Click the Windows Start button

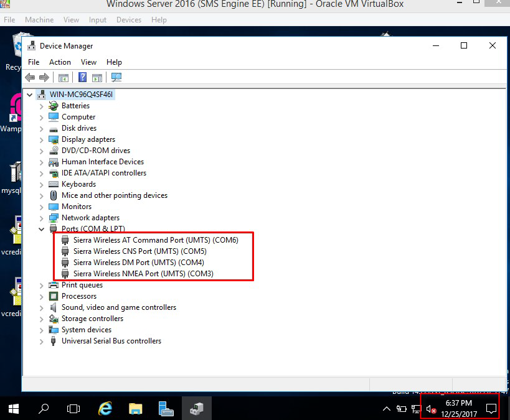pyautogui.click(x=14, y=409)
